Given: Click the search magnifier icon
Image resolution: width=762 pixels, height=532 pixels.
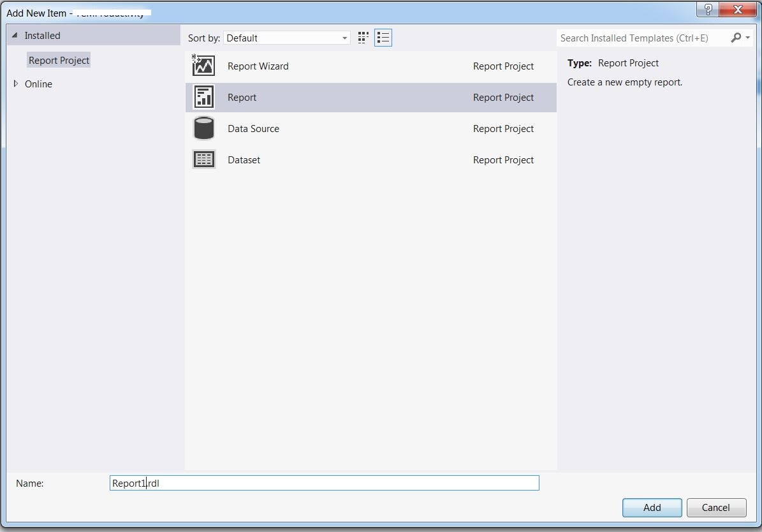Looking at the screenshot, I should [736, 38].
